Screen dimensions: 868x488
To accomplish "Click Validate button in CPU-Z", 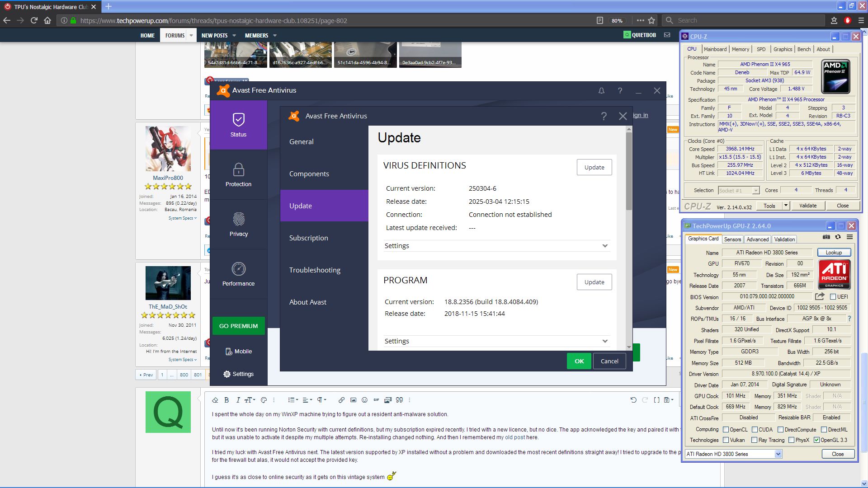I will [807, 206].
